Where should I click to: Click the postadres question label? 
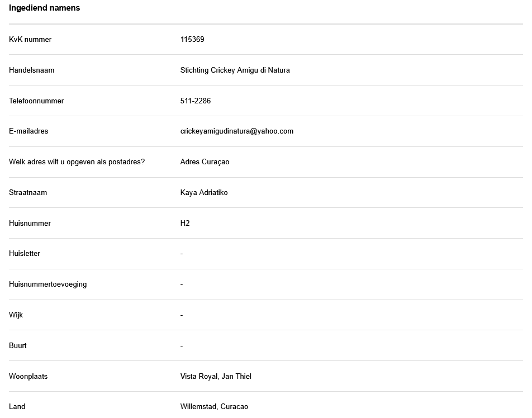point(77,162)
